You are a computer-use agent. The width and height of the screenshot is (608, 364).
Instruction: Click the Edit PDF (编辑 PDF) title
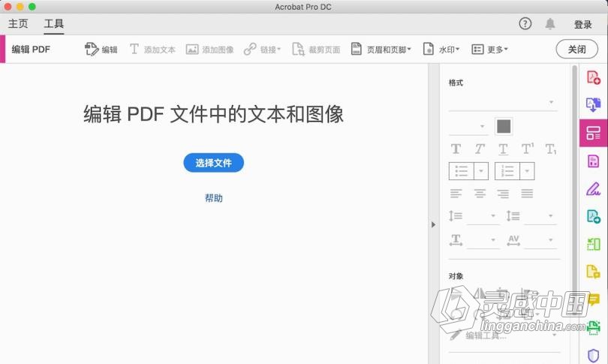pos(31,50)
